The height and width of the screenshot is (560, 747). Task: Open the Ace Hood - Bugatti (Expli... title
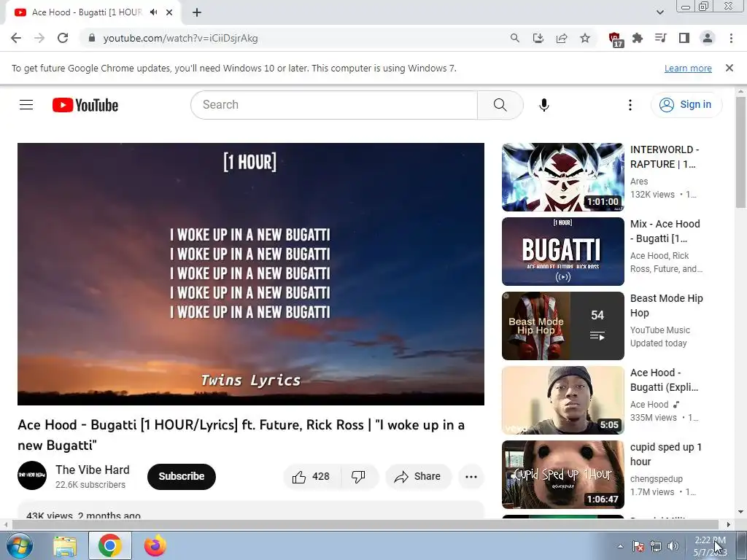click(664, 379)
